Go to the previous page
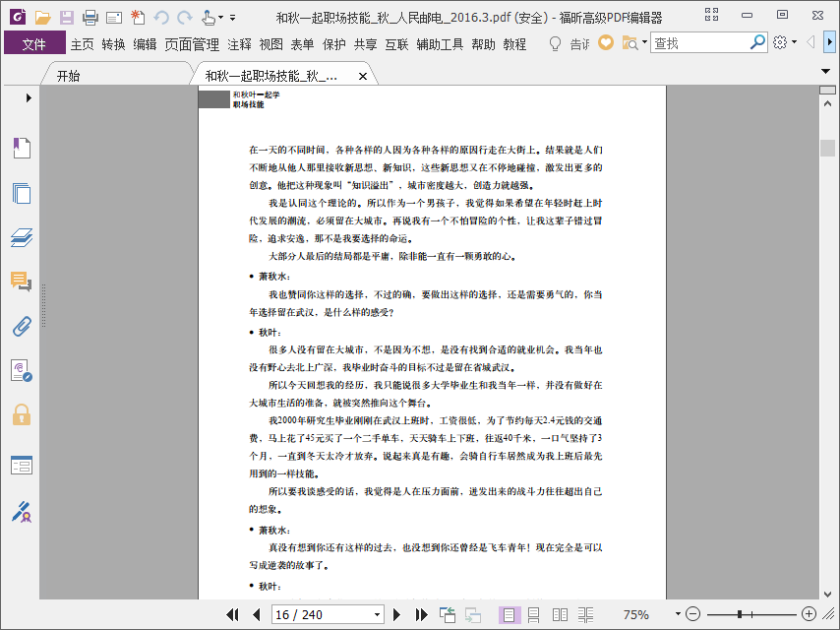The image size is (840, 630). [257, 614]
